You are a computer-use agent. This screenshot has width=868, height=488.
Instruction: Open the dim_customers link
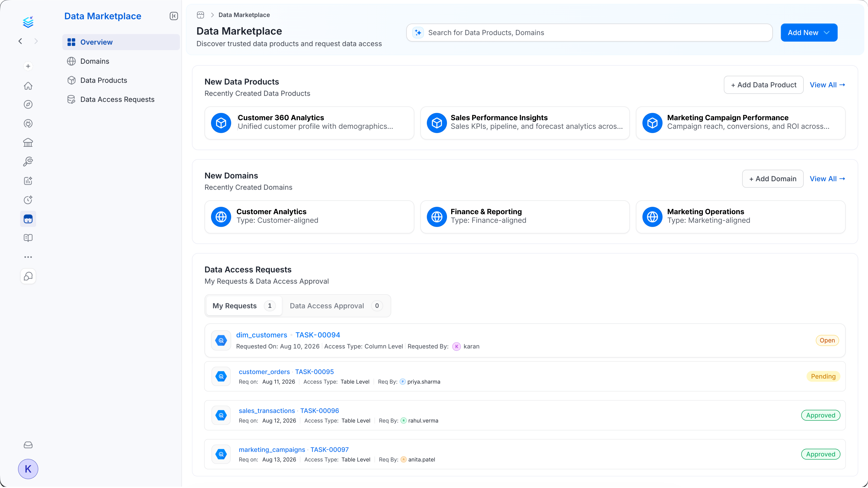coord(262,335)
